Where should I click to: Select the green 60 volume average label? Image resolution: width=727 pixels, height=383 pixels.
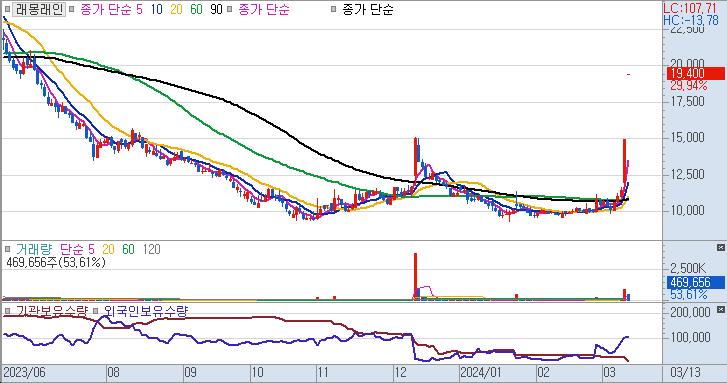click(x=128, y=249)
